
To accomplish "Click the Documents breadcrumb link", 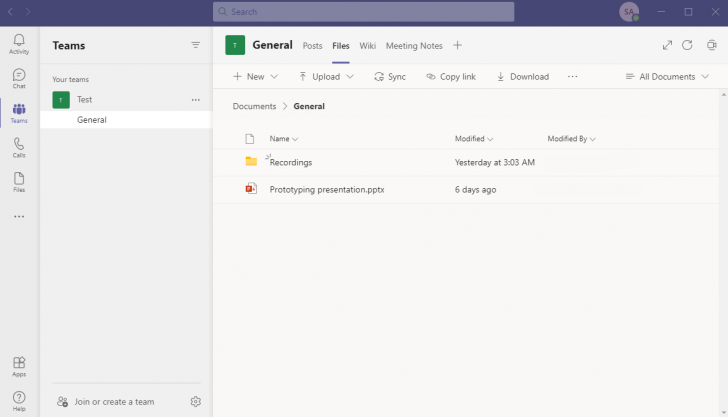I will pyautogui.click(x=254, y=106).
